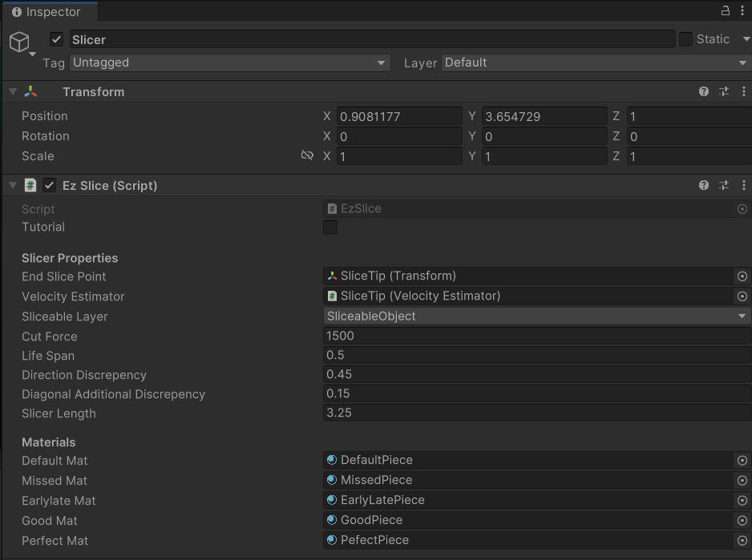This screenshot has height=560, width=752.
Task: Open the Transform presets icon
Action: pyautogui.click(x=723, y=91)
